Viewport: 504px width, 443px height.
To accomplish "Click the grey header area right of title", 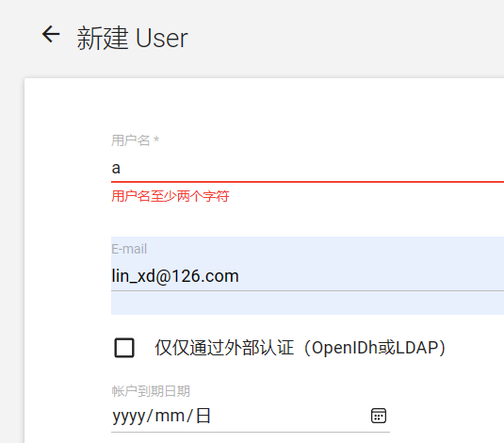I will coord(347,38).
